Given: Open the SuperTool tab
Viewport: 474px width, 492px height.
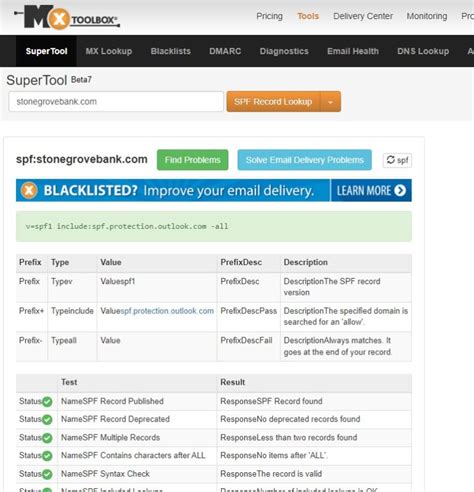Looking at the screenshot, I should click(x=46, y=51).
